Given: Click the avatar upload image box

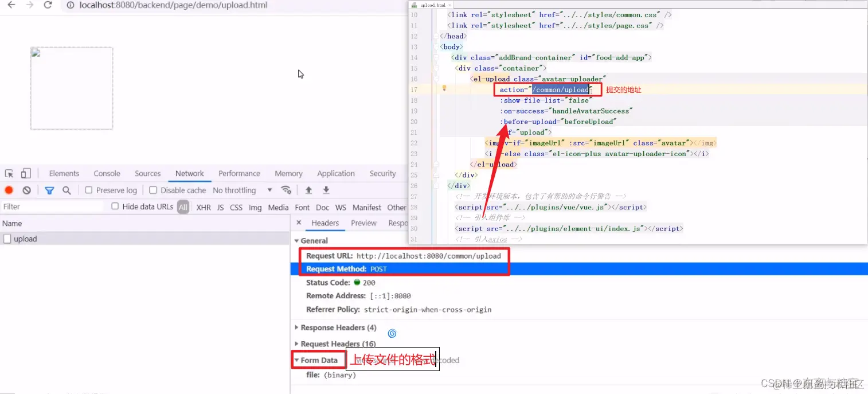Looking at the screenshot, I should point(72,88).
